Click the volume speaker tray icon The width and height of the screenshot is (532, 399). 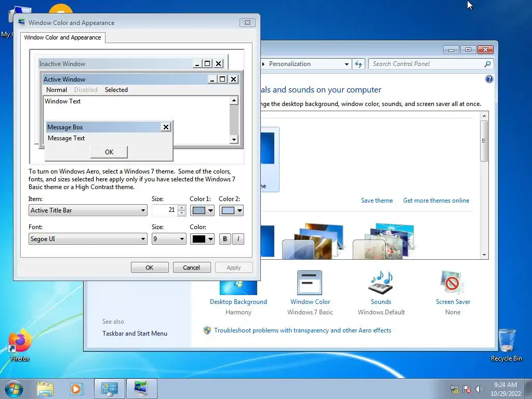pyautogui.click(x=480, y=389)
